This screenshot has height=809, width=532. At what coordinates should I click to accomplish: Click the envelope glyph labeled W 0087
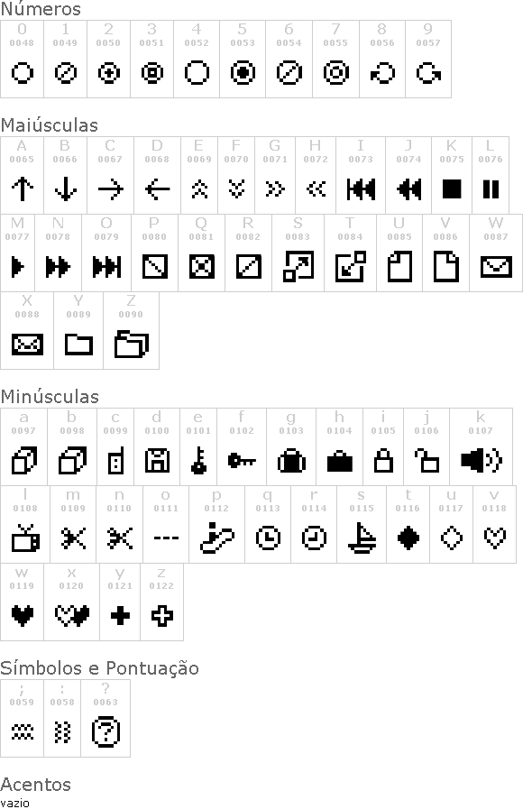coord(496,266)
